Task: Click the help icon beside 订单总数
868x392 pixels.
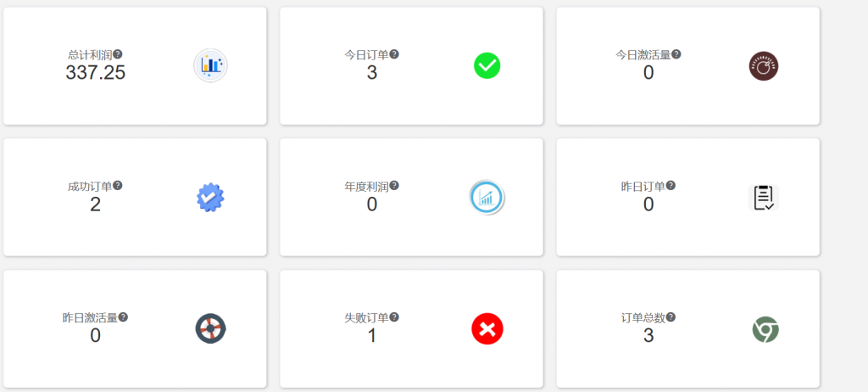Action: [670, 316]
